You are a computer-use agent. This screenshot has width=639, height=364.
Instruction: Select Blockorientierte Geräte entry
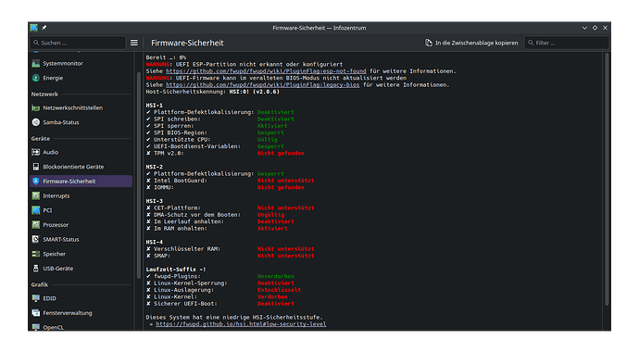(81, 167)
